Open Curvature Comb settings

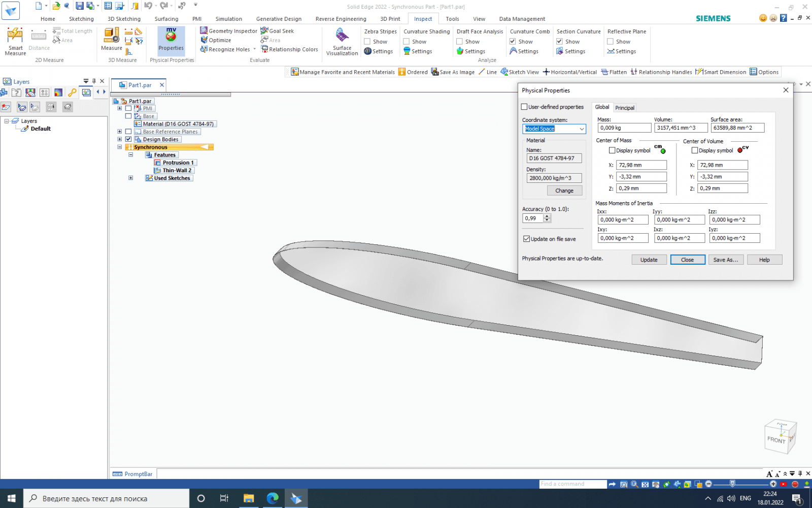pos(524,51)
